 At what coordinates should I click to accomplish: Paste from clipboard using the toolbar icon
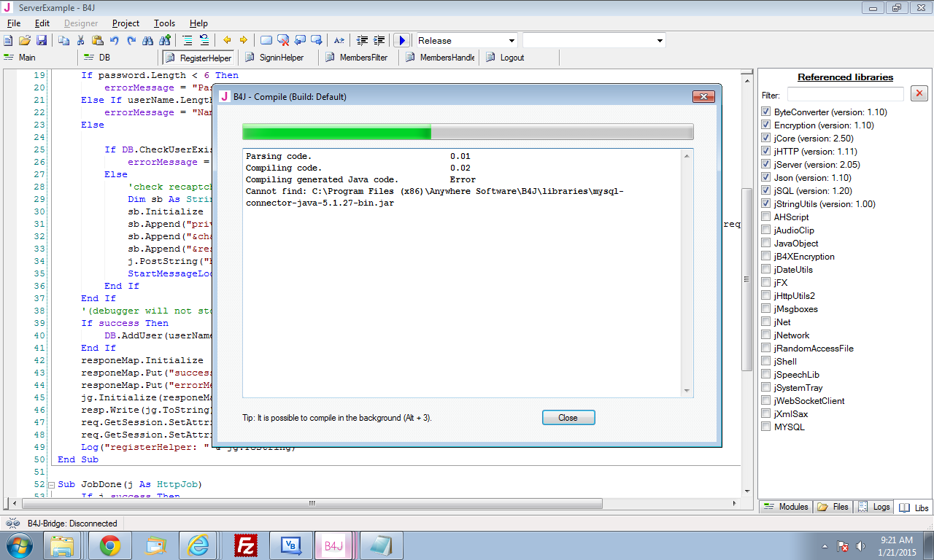(x=96, y=41)
